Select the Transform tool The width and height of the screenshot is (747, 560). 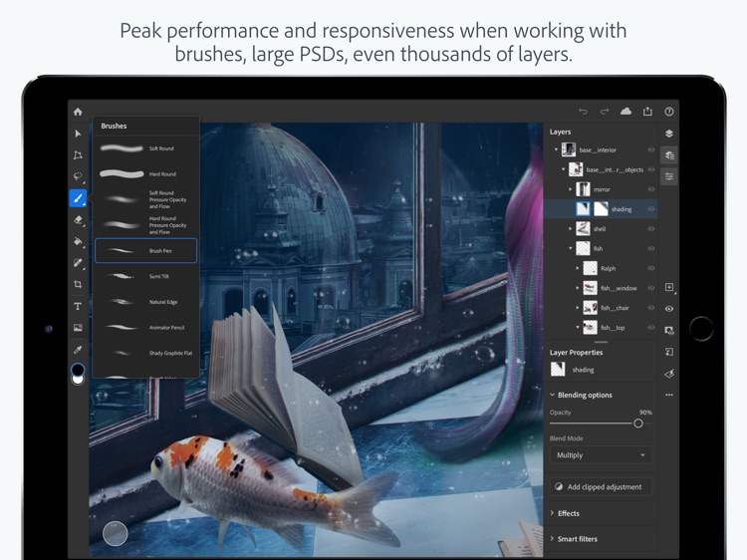point(78,154)
